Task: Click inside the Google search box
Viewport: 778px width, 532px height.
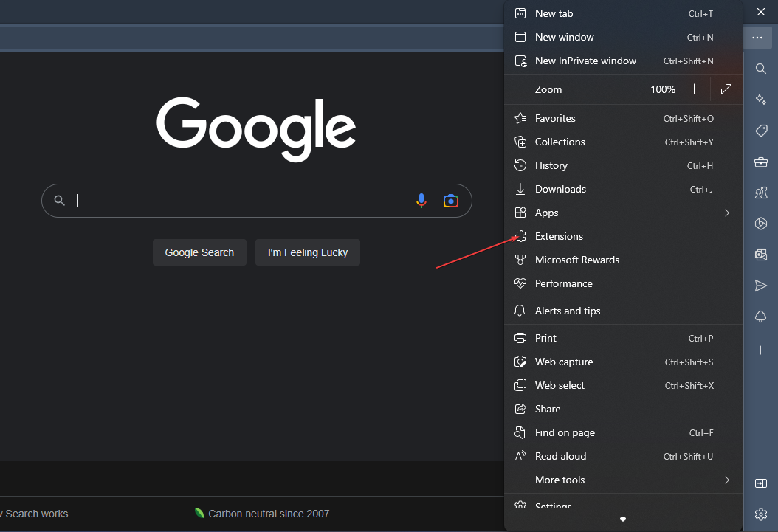Action: pyautogui.click(x=221, y=200)
